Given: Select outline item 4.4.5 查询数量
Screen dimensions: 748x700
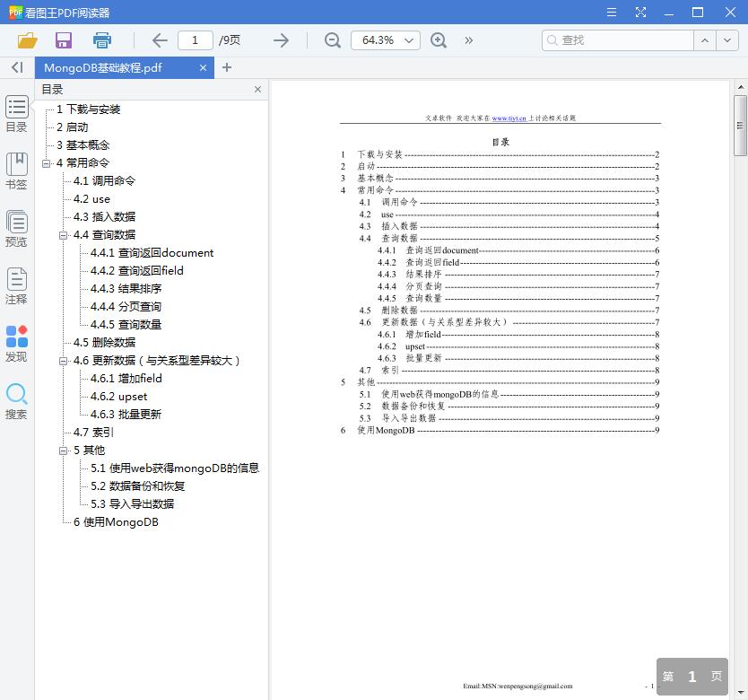Looking at the screenshot, I should pos(126,325).
